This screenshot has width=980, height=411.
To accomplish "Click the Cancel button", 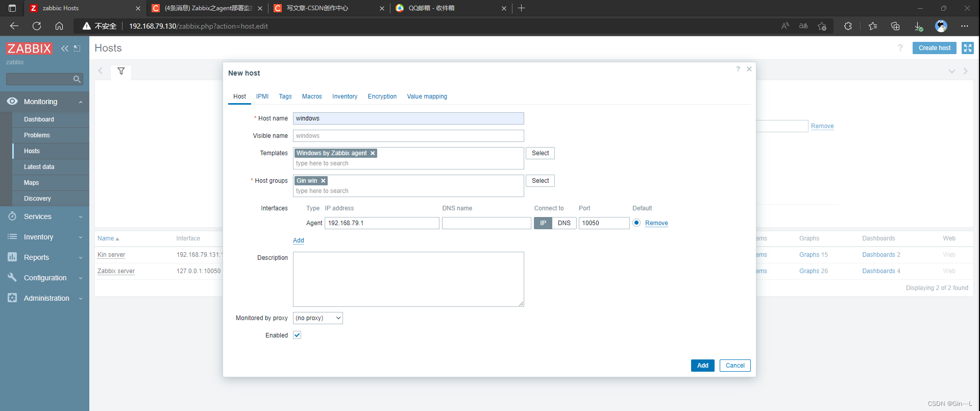I will tap(735, 366).
